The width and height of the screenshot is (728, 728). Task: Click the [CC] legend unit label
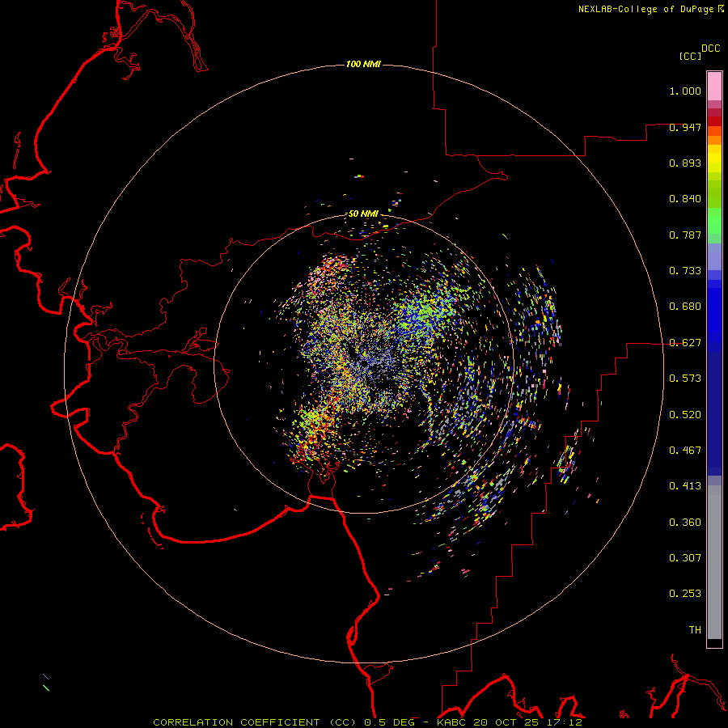[691, 56]
